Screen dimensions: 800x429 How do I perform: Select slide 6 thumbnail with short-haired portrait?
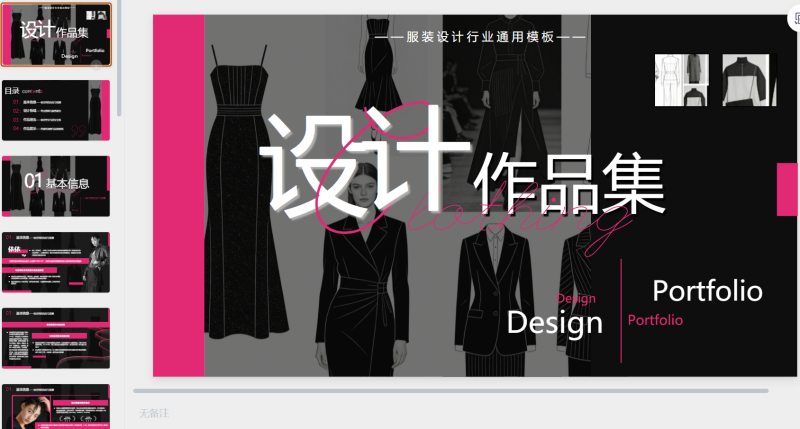[56, 407]
